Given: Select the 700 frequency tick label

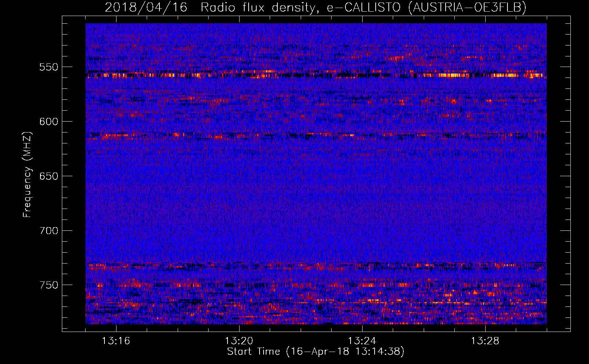Looking at the screenshot, I should (x=49, y=231).
